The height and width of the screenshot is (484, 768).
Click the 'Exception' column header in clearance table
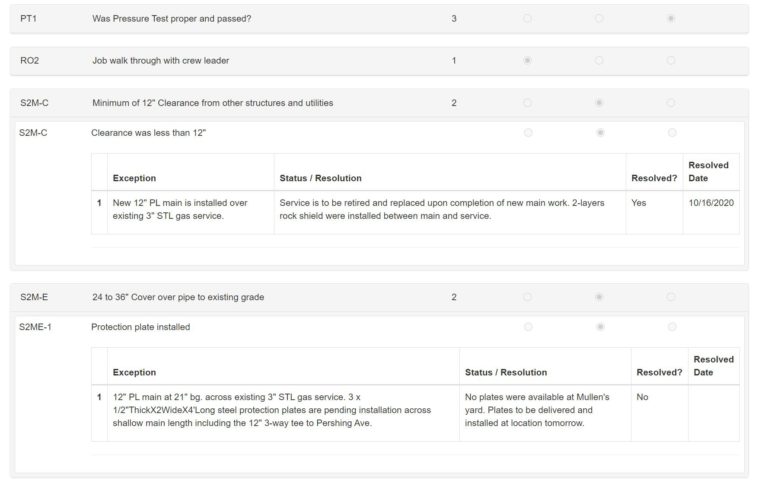pyautogui.click(x=134, y=178)
